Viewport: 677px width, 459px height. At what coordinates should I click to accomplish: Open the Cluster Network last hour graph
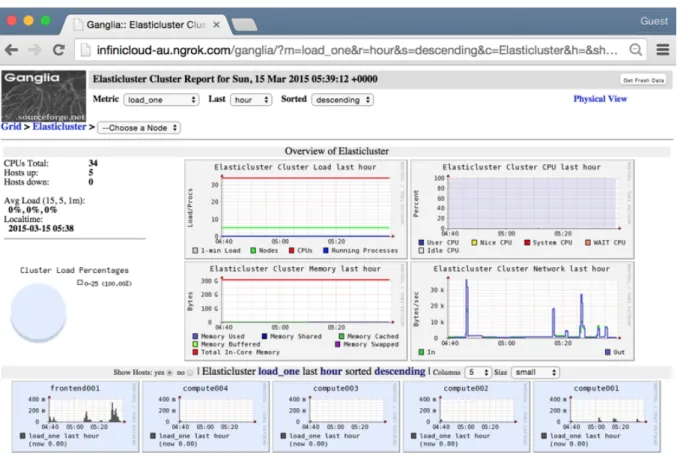point(522,311)
